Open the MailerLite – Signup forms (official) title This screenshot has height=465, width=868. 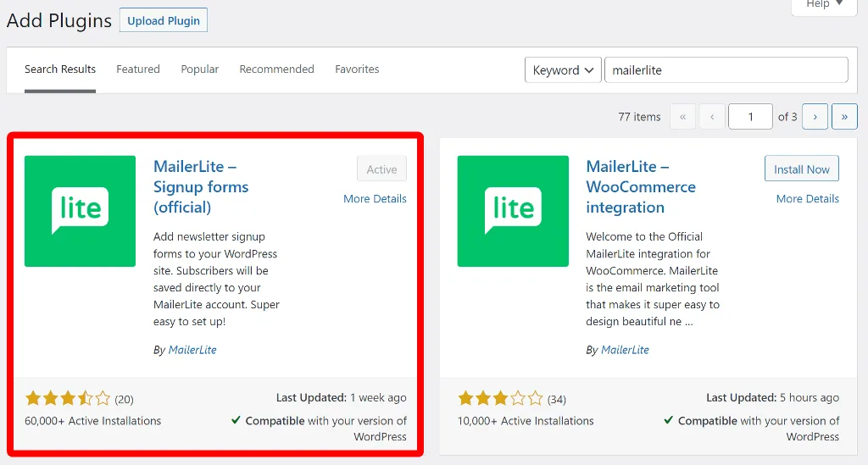pyautogui.click(x=201, y=187)
